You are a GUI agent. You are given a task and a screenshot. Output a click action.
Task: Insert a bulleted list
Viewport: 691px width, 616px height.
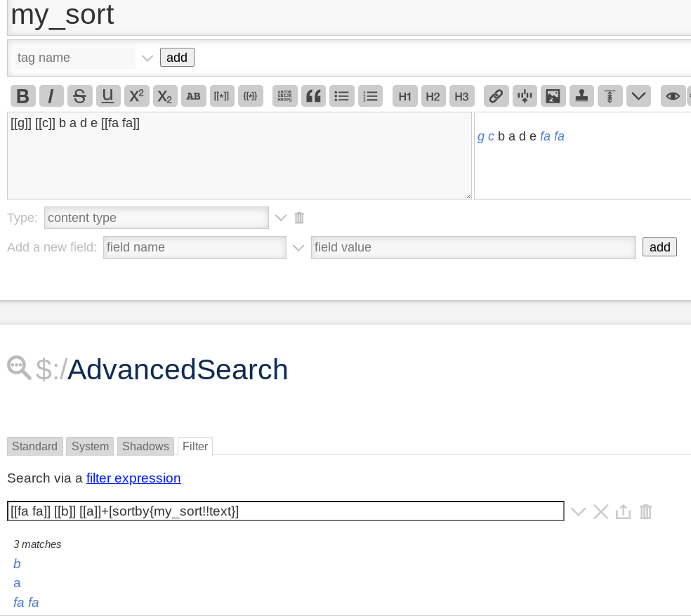[x=341, y=96]
